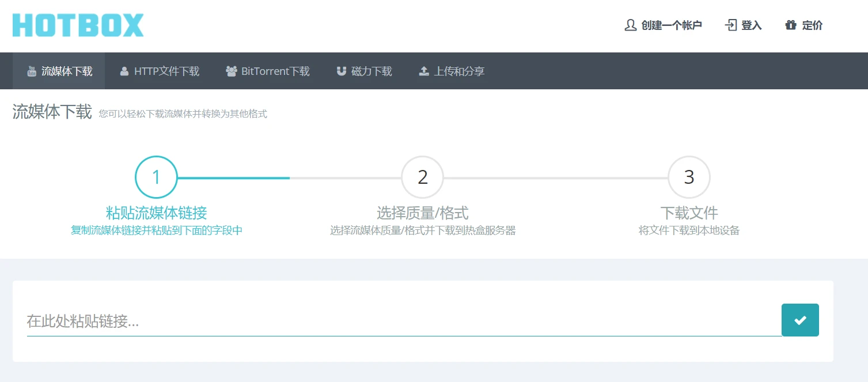Screen dimensions: 868x382
Task: Switch to 磁力下载 tab
Action: [365, 71]
